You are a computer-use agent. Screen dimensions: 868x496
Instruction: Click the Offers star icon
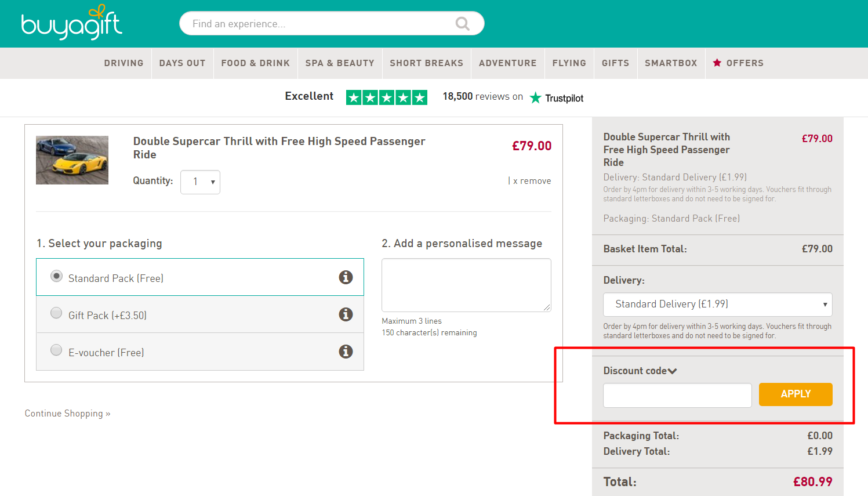(717, 63)
